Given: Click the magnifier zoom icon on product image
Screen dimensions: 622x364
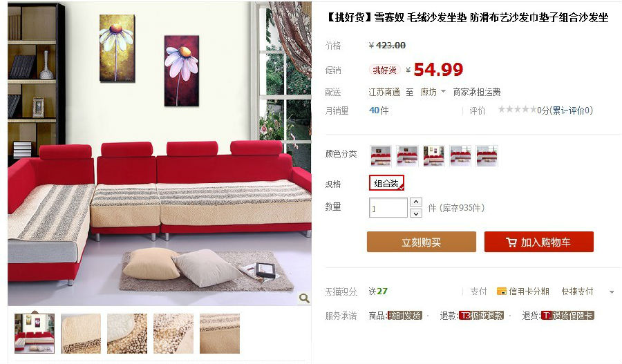Looking at the screenshot, I should click(304, 298).
